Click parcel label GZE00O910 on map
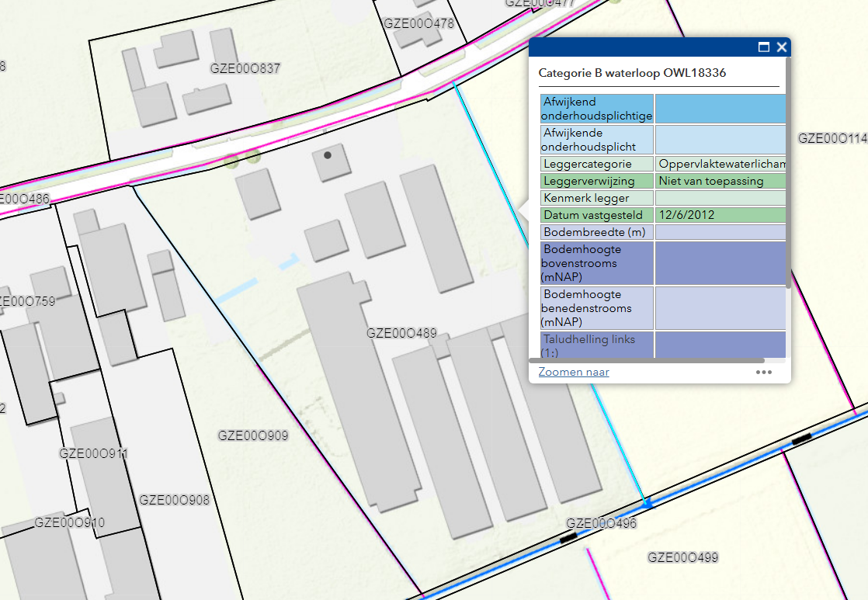The image size is (868, 600). (x=69, y=522)
